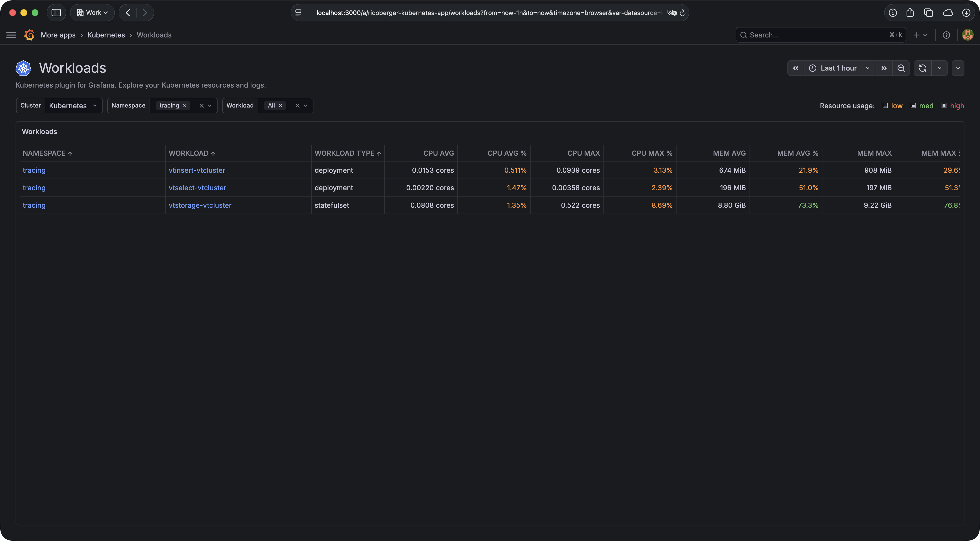The image size is (980, 541).
Task: Sort by WORKLOAD TYPE column header
Action: (x=348, y=153)
